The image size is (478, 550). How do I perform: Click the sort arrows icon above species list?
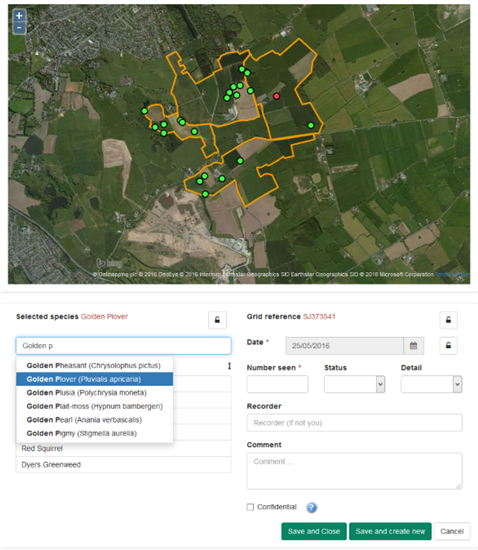click(x=229, y=366)
